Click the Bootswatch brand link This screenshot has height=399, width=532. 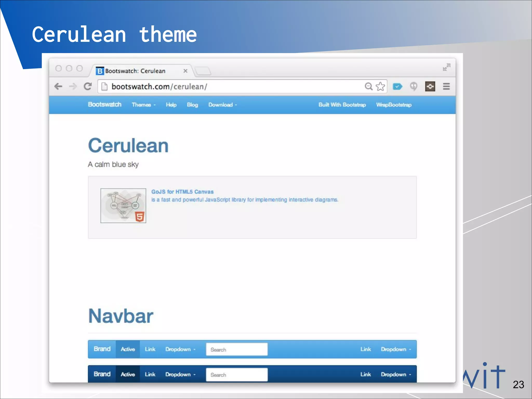[105, 104]
